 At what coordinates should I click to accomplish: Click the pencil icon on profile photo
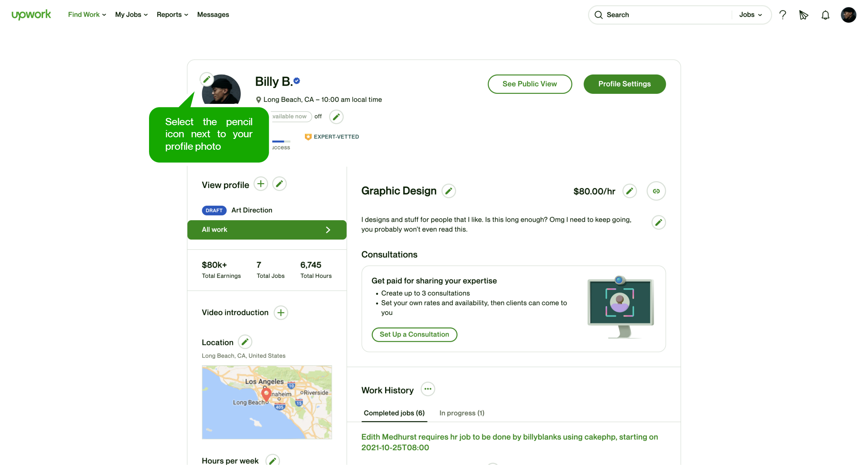tap(207, 79)
